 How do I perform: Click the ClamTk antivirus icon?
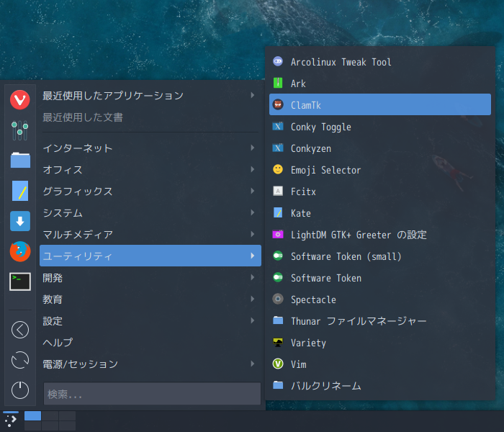pos(278,104)
